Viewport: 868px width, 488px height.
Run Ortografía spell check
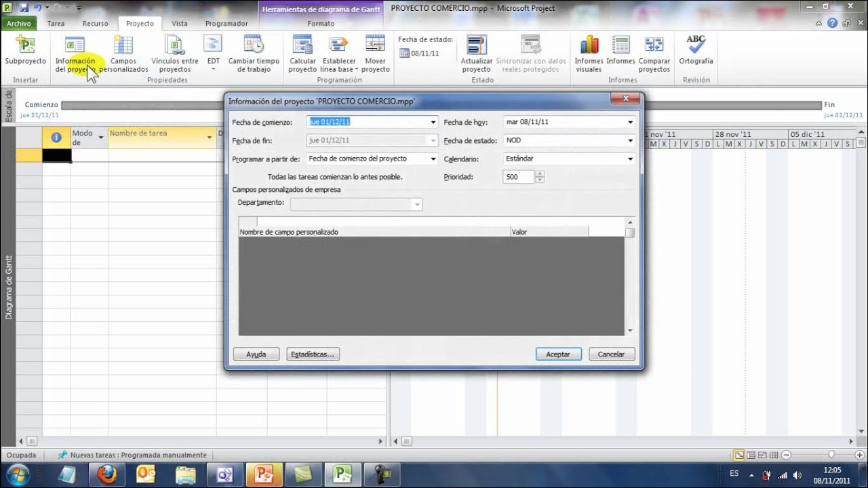(696, 50)
